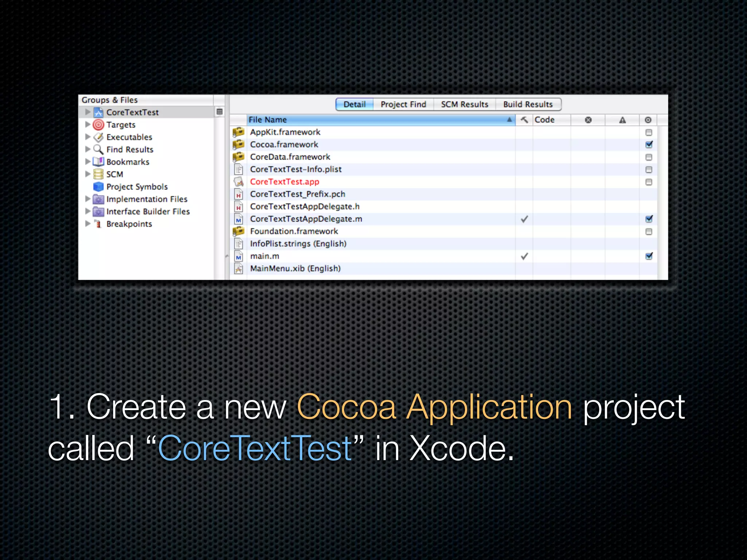Click the Code column header
The image size is (747, 560).
[551, 120]
